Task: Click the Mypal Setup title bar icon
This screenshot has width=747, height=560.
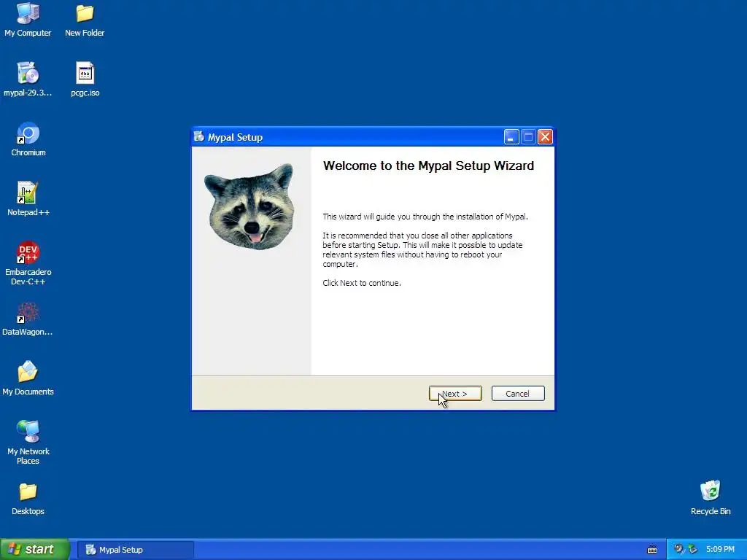Action: tap(198, 137)
